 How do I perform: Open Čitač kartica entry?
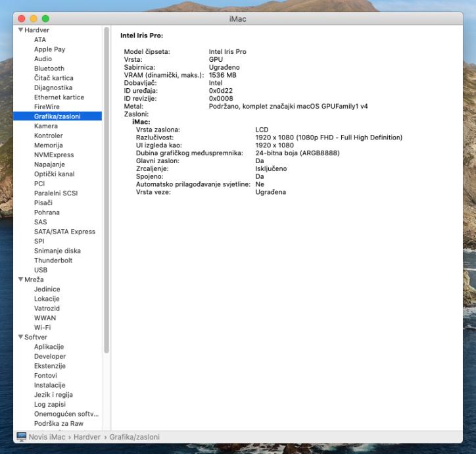tap(54, 78)
